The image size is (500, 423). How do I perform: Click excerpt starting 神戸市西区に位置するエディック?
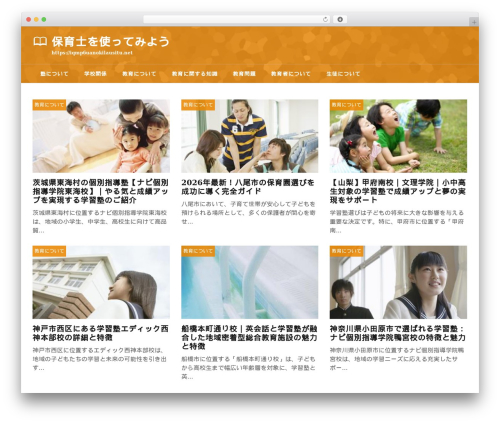(100, 359)
